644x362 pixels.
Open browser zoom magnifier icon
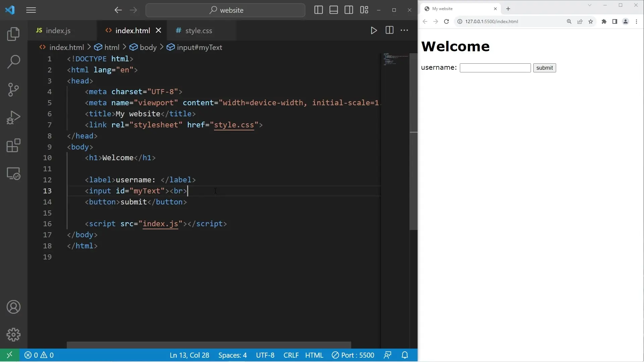[569, 21]
